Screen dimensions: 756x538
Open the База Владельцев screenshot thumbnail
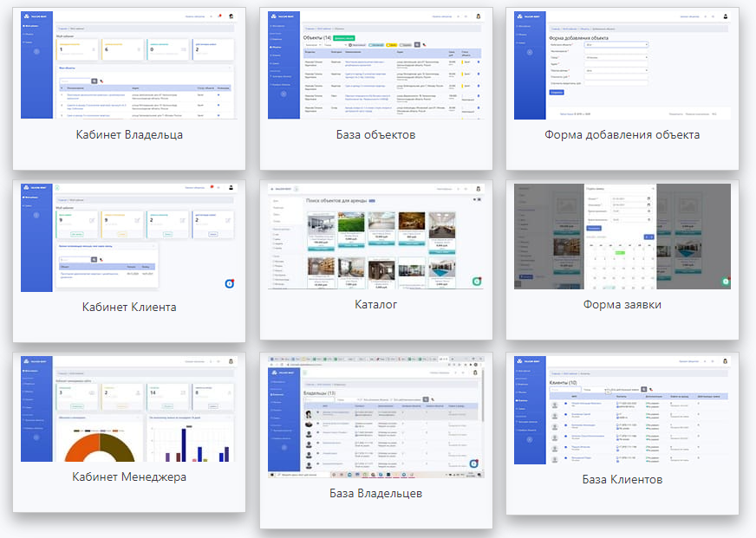pyautogui.click(x=375, y=416)
